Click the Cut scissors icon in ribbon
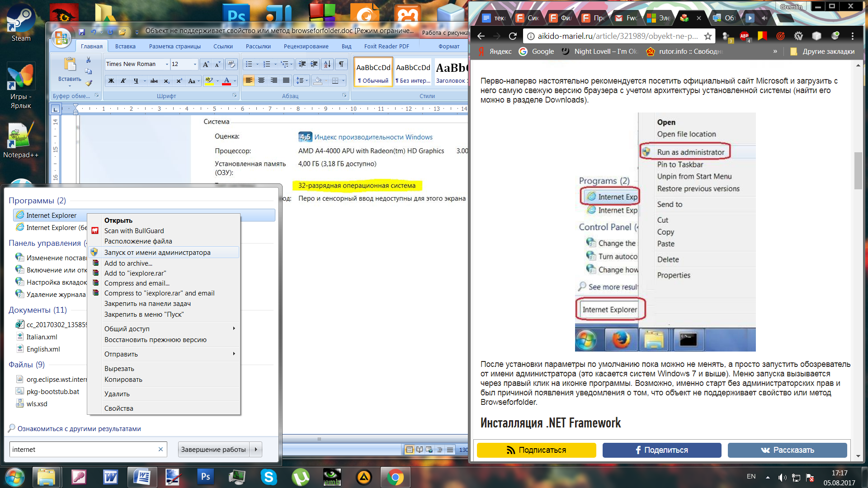 click(x=89, y=60)
